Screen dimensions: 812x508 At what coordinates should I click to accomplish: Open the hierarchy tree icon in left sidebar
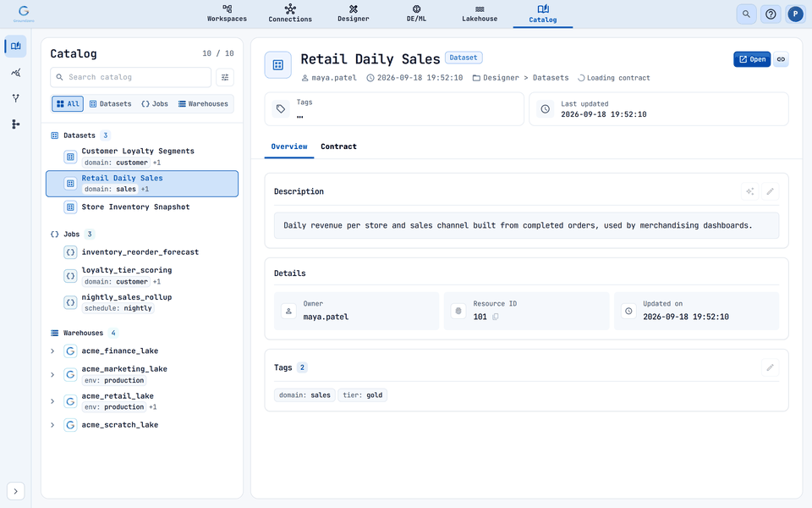tap(15, 124)
